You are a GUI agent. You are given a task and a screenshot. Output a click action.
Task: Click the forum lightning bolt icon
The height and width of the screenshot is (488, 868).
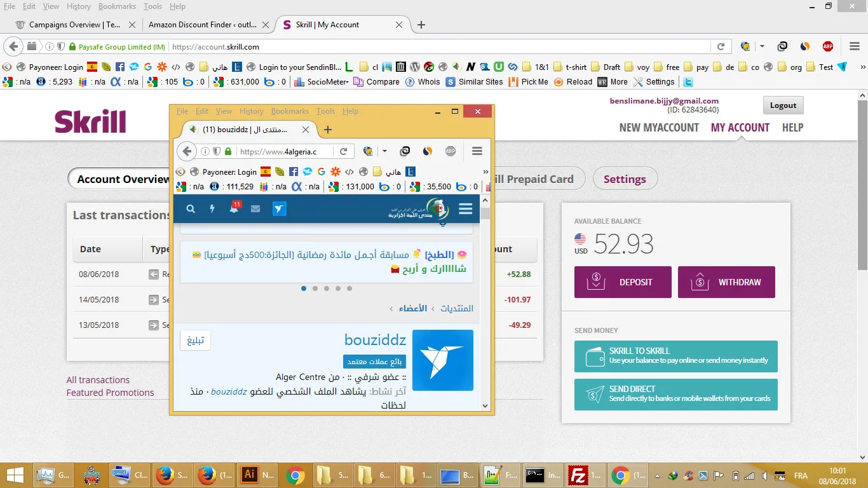212,208
